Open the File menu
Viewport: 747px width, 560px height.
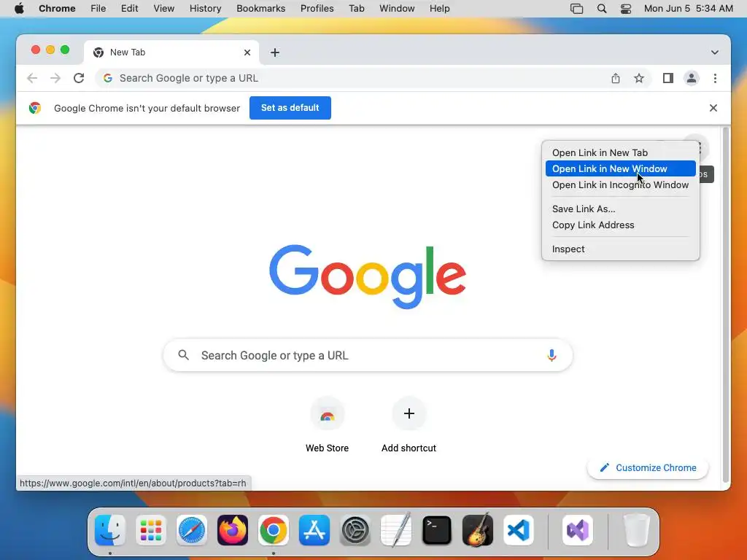pos(98,9)
